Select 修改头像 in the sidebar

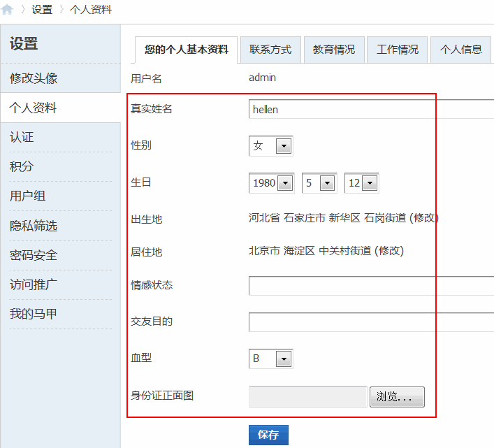click(x=34, y=78)
